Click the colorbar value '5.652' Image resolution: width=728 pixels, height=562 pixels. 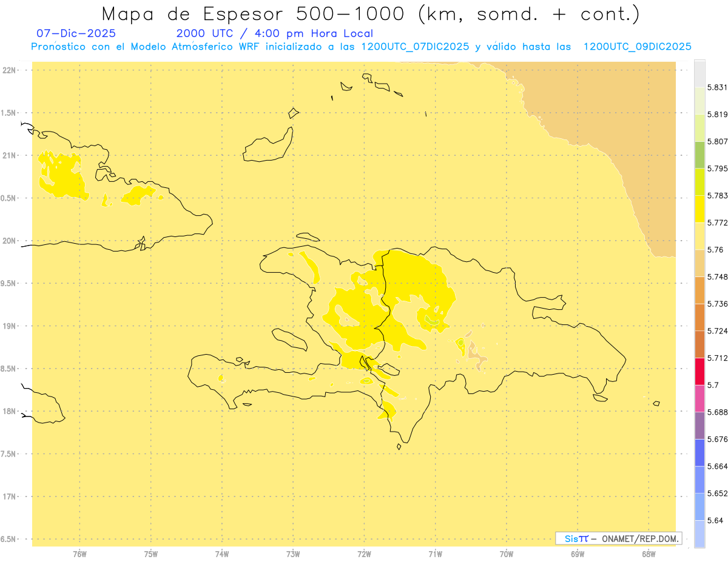pos(717,493)
